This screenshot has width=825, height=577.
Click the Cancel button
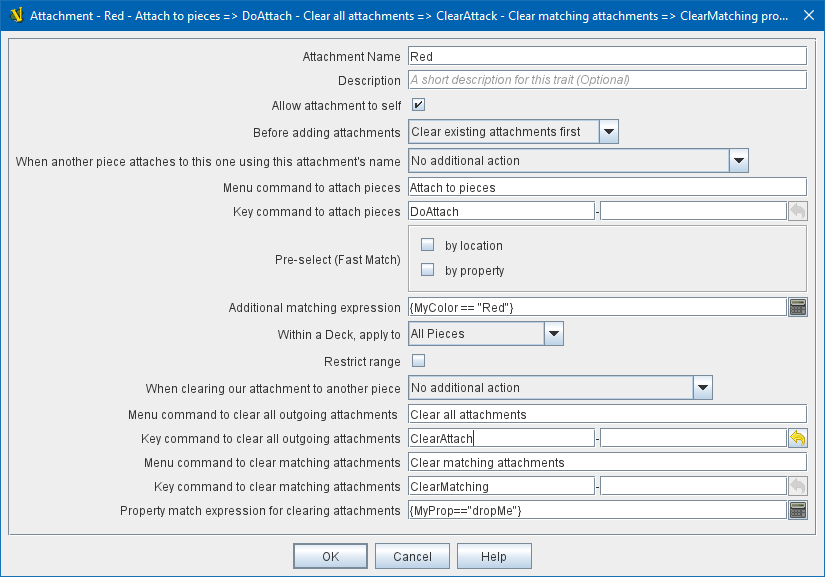412,556
